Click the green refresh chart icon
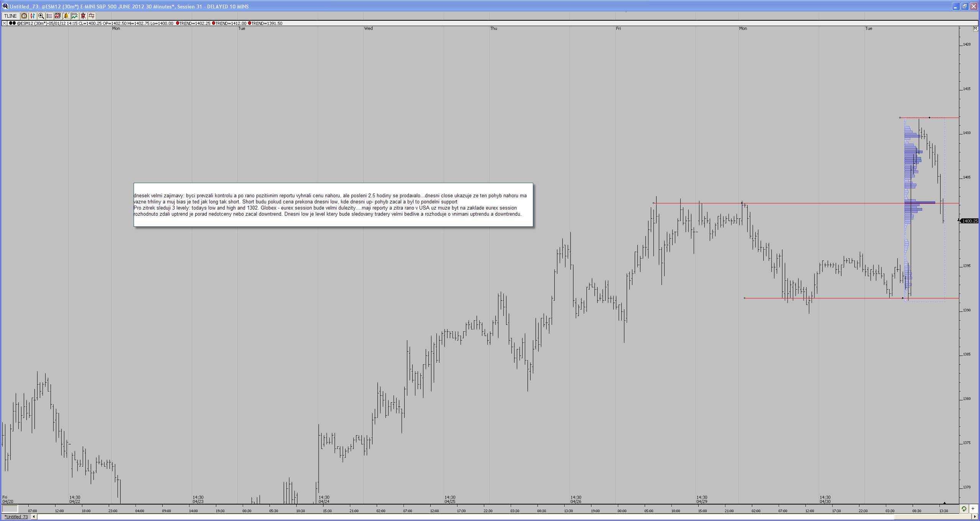Image resolution: width=980 pixels, height=521 pixels. (964, 509)
